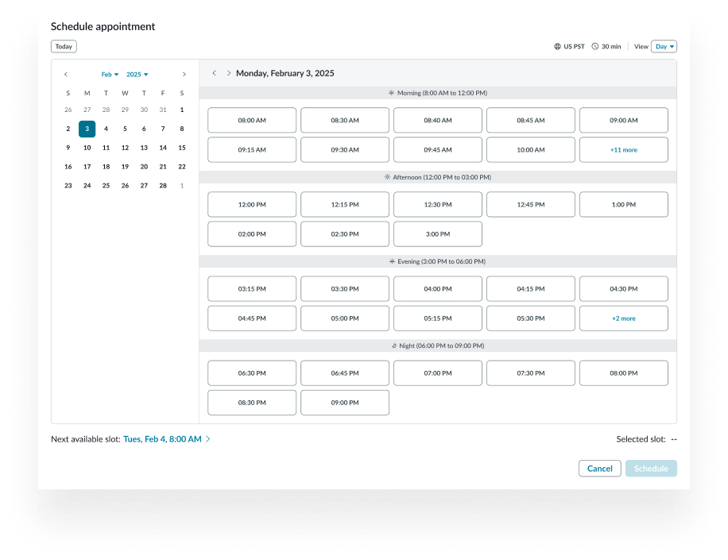Open the 2025 year dropdown
728x560 pixels.
coord(137,74)
